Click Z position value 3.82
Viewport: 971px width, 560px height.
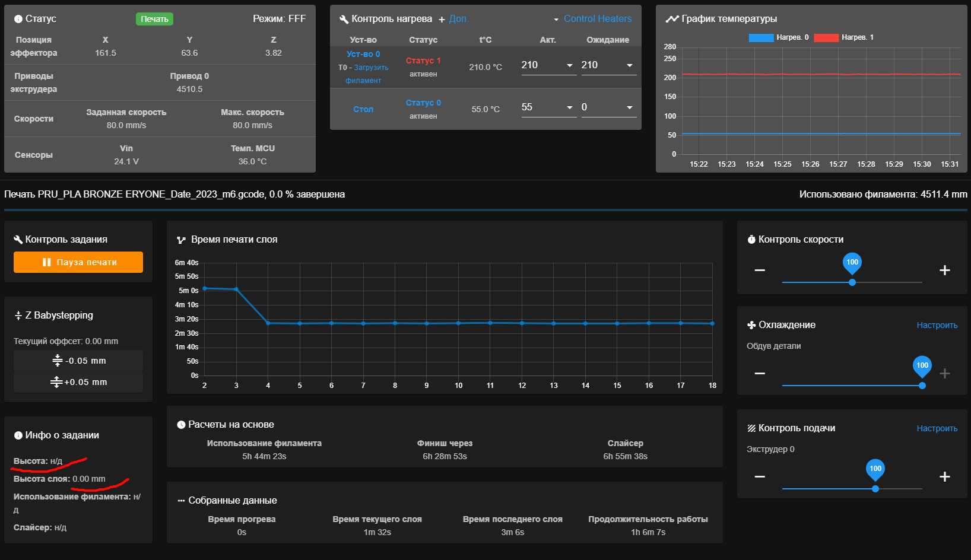[x=274, y=53]
